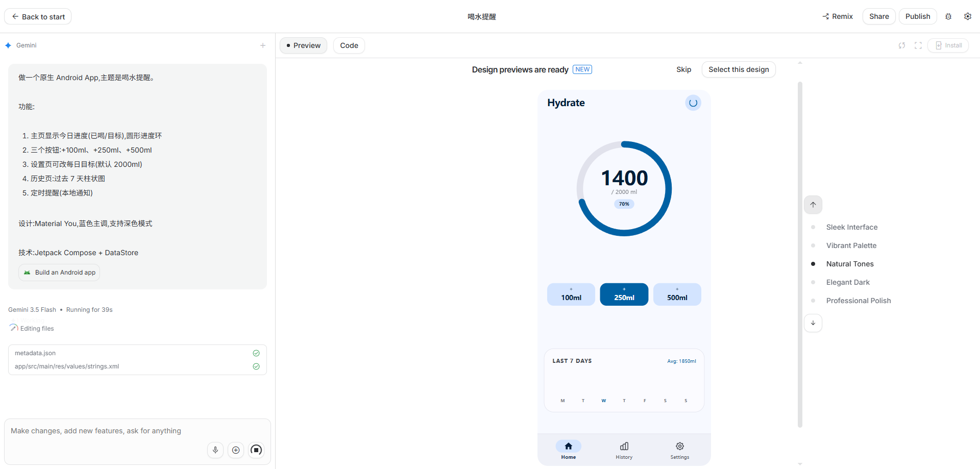Click the Install button
Viewport: 980px width, 469px height.
tap(948, 45)
